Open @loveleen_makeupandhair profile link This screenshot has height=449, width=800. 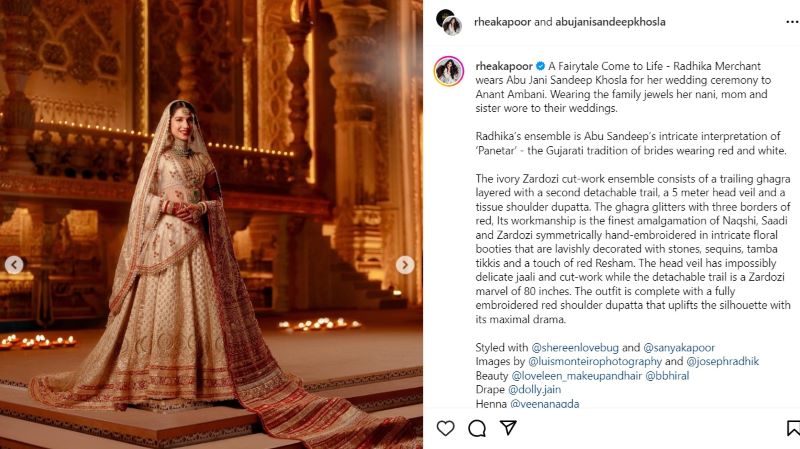[x=577, y=376]
